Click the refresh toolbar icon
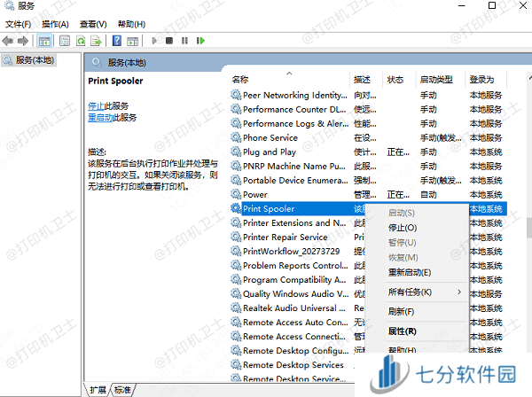Image resolution: width=532 pixels, height=397 pixels. point(81,41)
